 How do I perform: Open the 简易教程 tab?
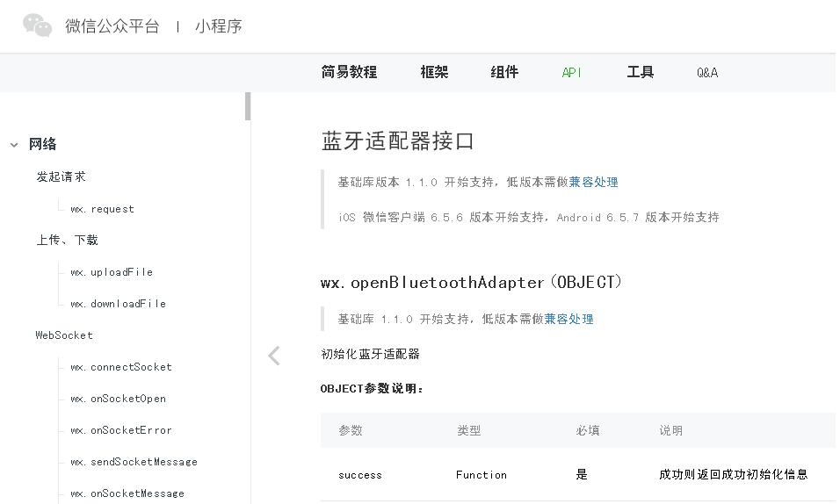click(x=349, y=73)
